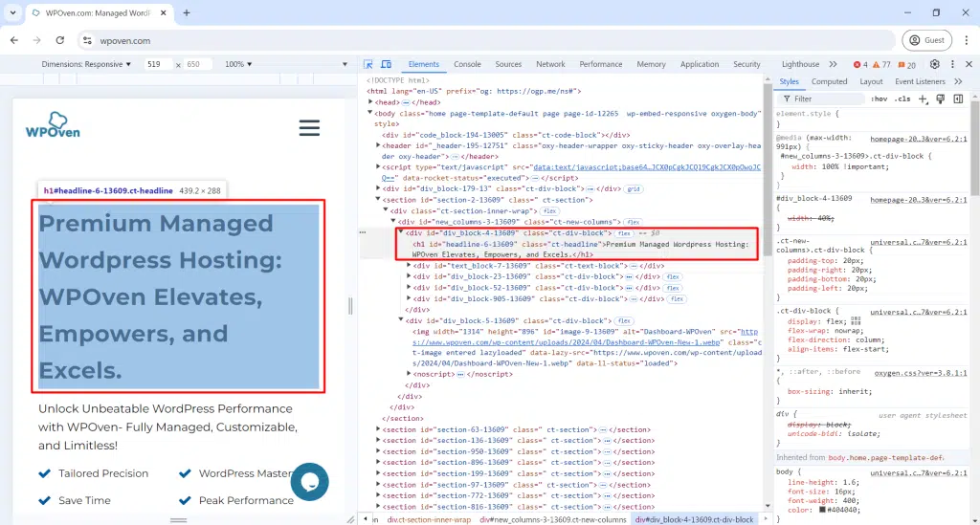The width and height of the screenshot is (980, 525).
Task: Expand the header _header-195-12751 node
Action: click(378, 145)
